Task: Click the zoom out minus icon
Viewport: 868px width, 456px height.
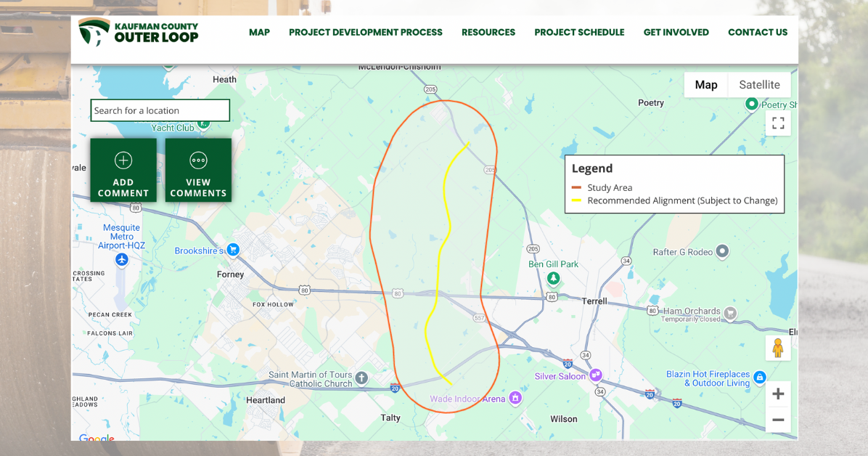Action: tap(777, 420)
